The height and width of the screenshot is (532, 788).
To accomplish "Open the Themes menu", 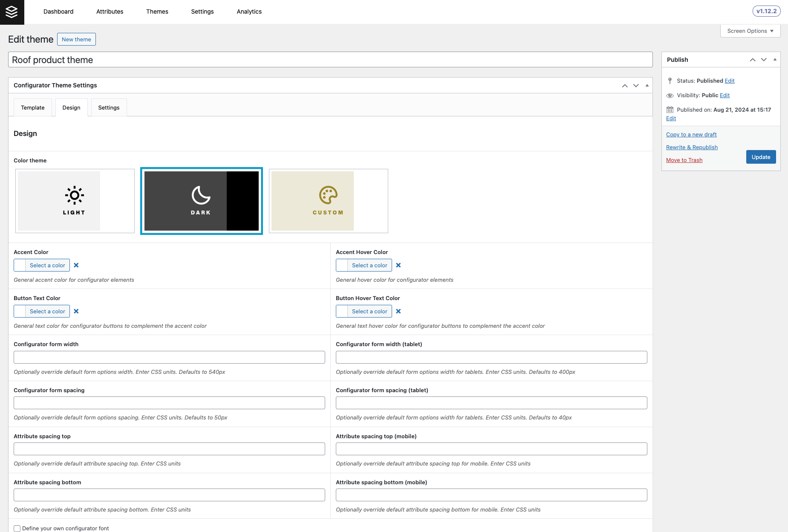I will (x=157, y=12).
